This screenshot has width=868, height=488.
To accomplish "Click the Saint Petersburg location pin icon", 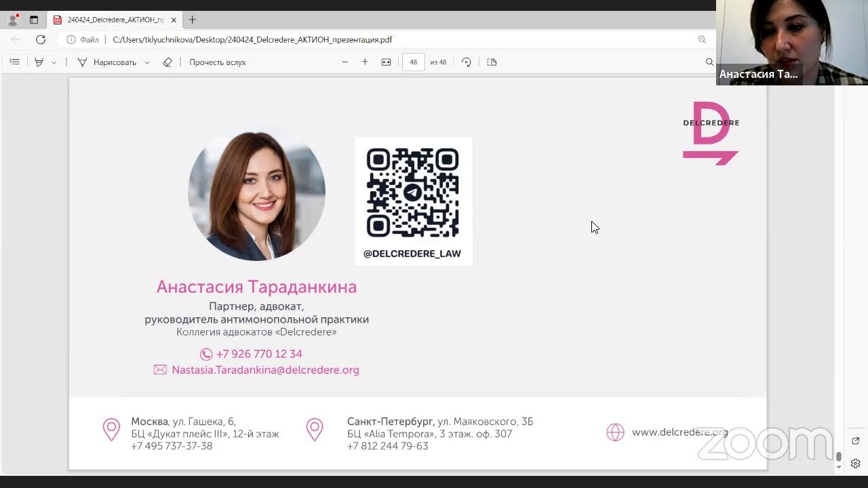I will point(314,430).
